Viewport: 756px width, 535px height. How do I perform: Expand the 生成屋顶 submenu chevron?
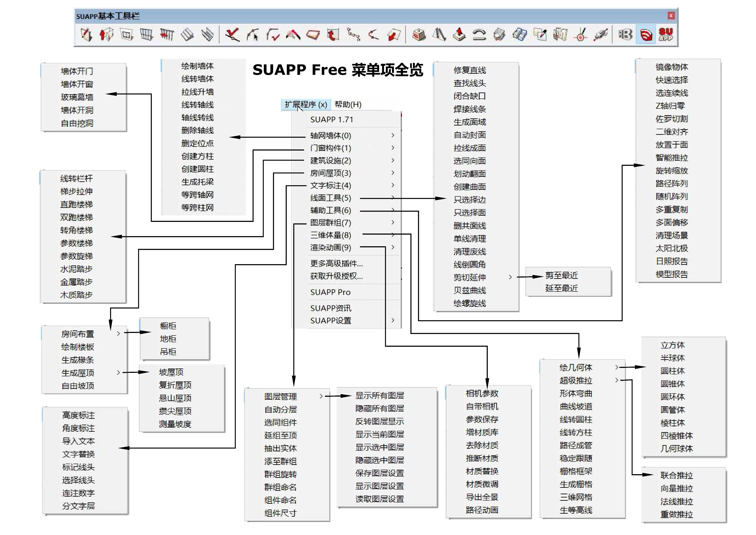(118, 372)
